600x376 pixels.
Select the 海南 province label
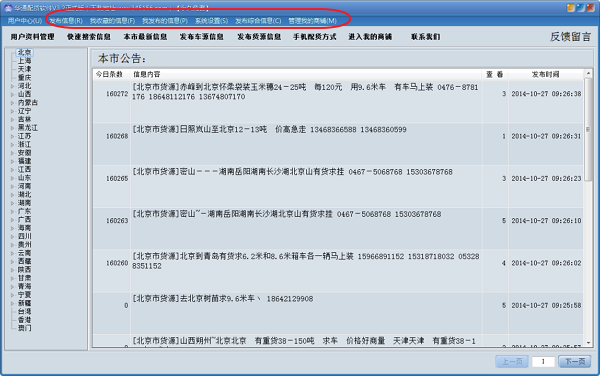24,228
